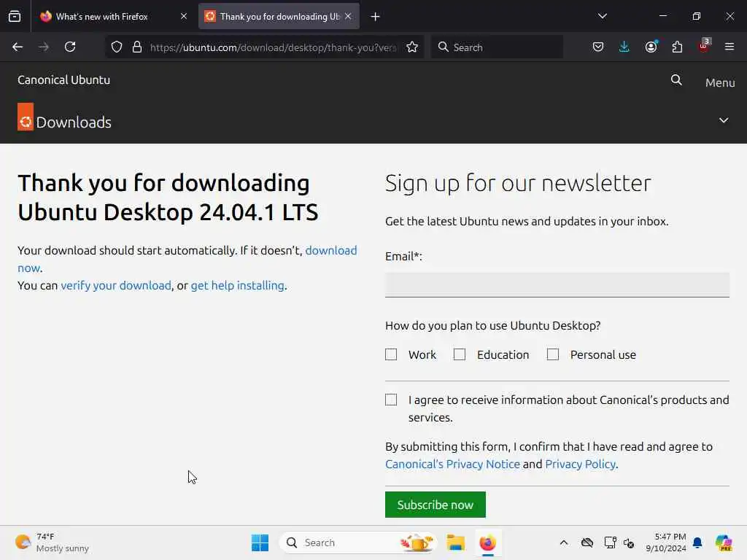Viewport: 747px width, 560px height.
Task: Open tracking protection shield icon
Action: (117, 47)
